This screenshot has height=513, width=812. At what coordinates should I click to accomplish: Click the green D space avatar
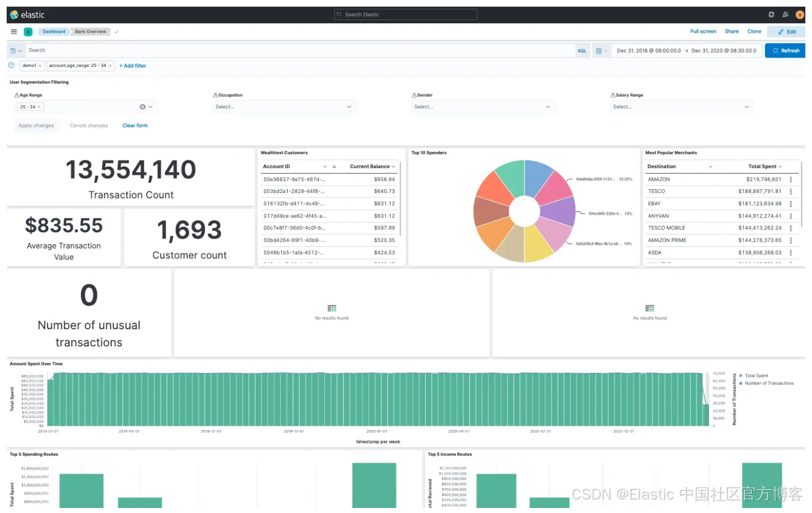28,32
